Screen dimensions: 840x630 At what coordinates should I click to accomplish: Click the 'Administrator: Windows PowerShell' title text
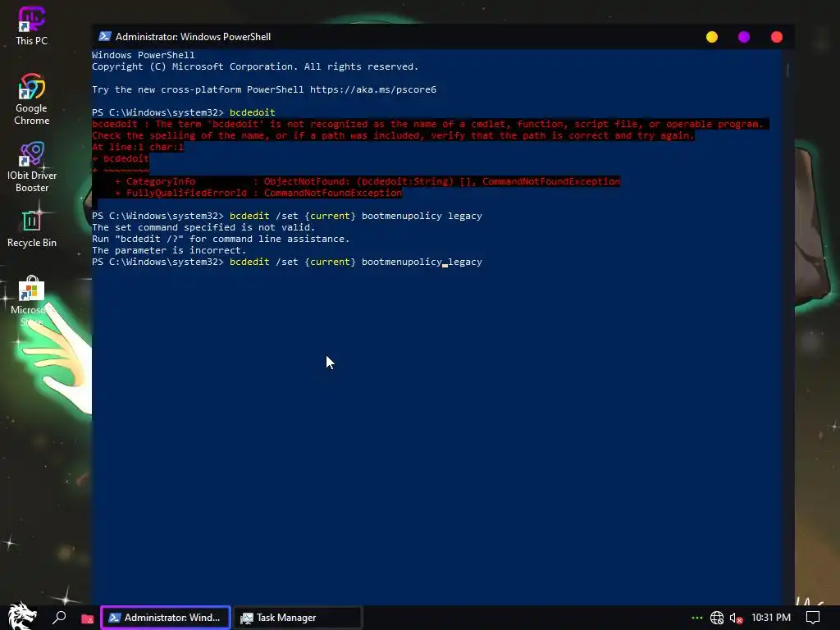pos(193,36)
